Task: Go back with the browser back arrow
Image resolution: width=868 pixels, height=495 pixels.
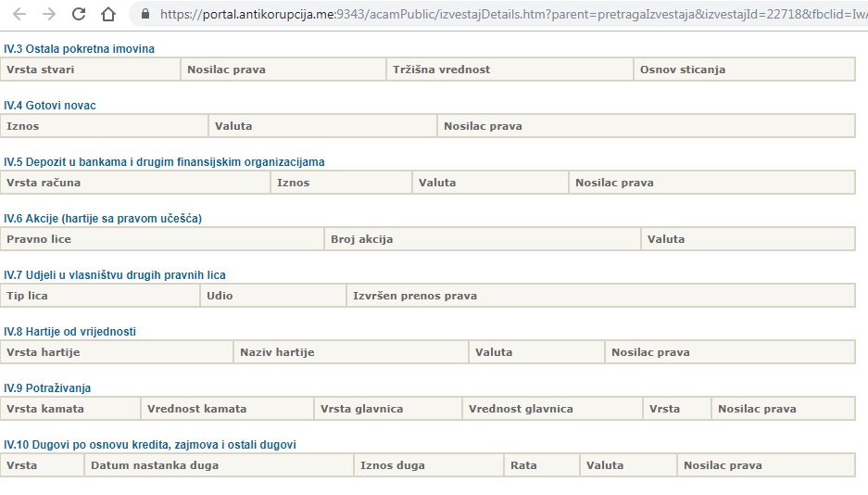Action: 19,15
